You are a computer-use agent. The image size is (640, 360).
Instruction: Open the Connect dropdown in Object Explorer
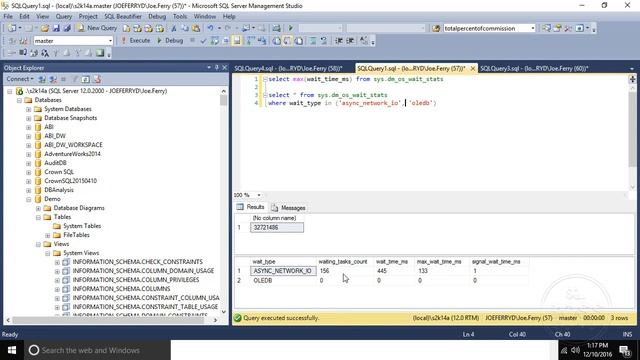[x=20, y=79]
